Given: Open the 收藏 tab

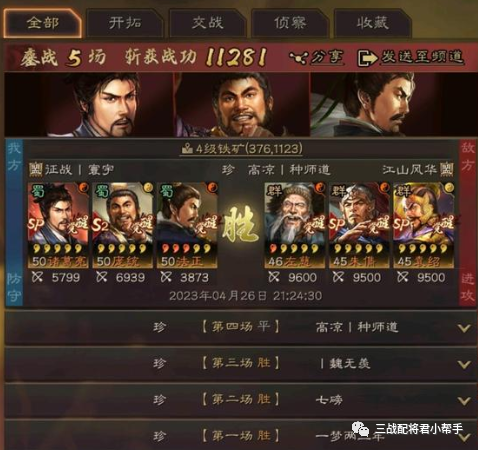Looking at the screenshot, I should 372,23.
